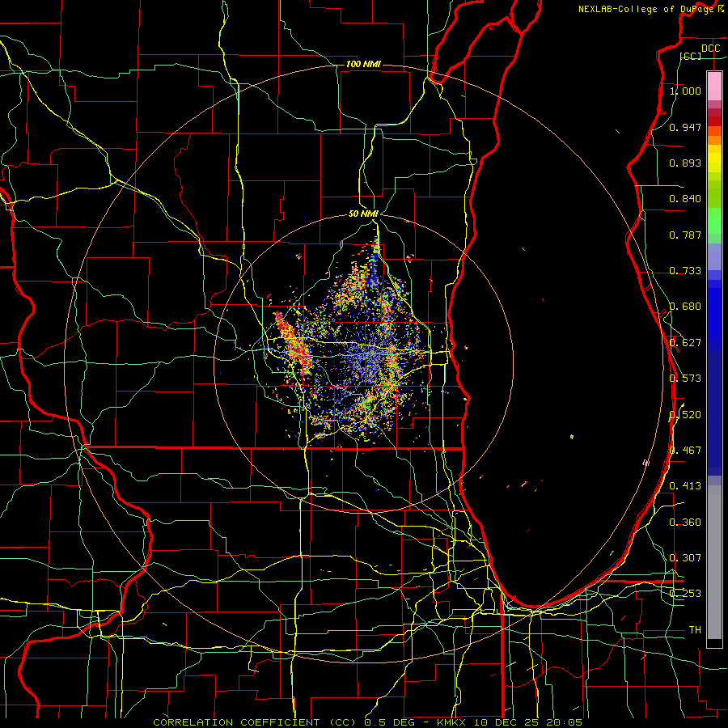Click the 0.840 scale value
The height and width of the screenshot is (728, 728).
(x=685, y=199)
